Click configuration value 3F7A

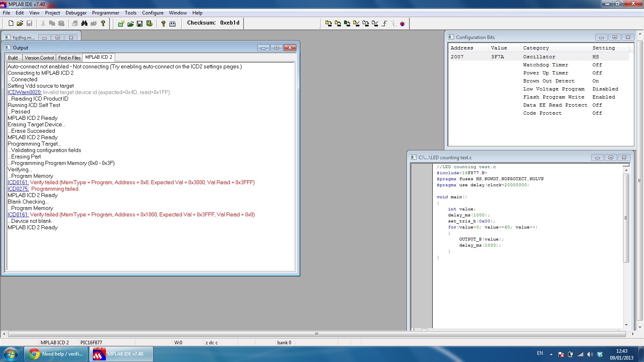pos(497,57)
